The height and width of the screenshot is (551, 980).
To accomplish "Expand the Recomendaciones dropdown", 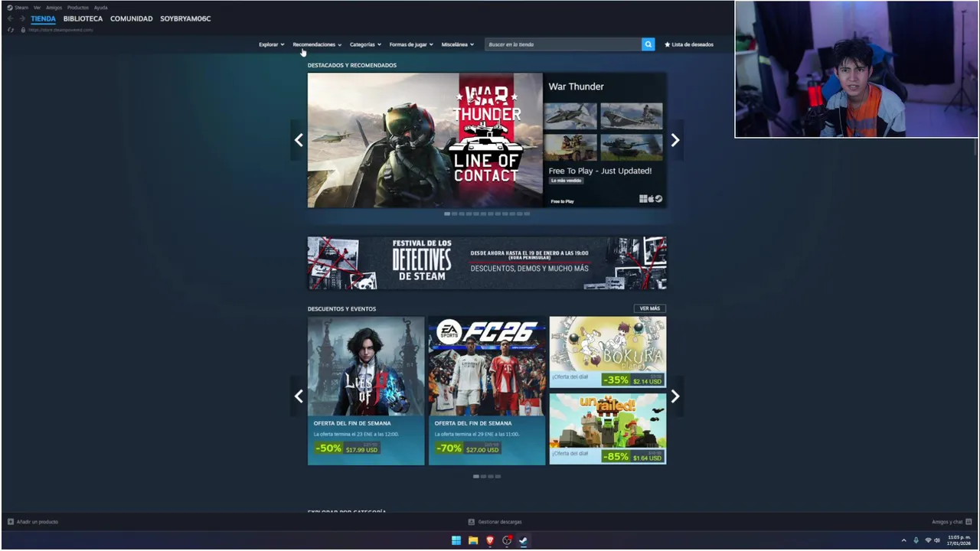I will [317, 44].
